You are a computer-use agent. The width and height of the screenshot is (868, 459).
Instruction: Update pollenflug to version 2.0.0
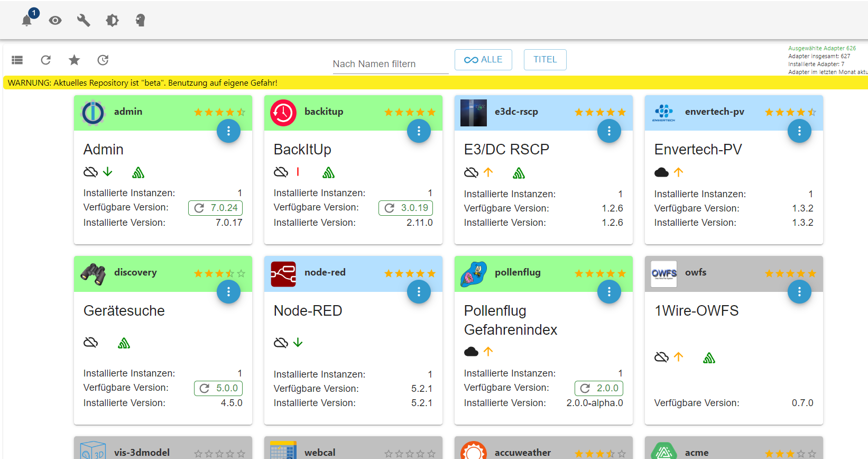599,388
